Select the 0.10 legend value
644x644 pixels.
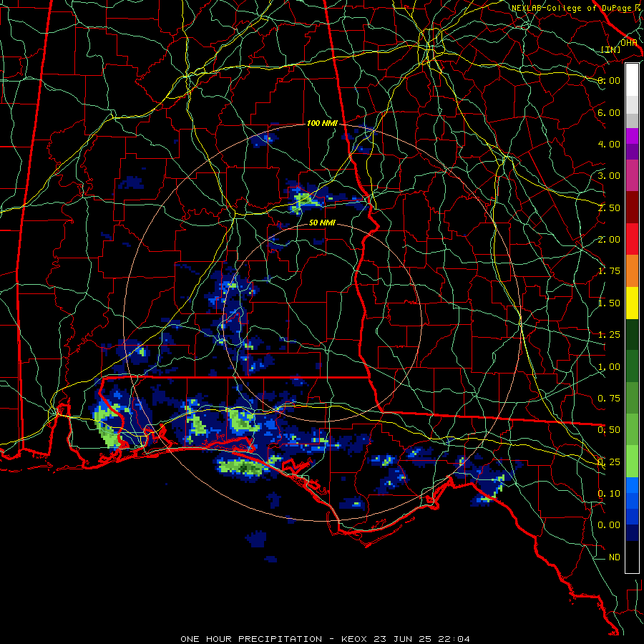click(609, 494)
